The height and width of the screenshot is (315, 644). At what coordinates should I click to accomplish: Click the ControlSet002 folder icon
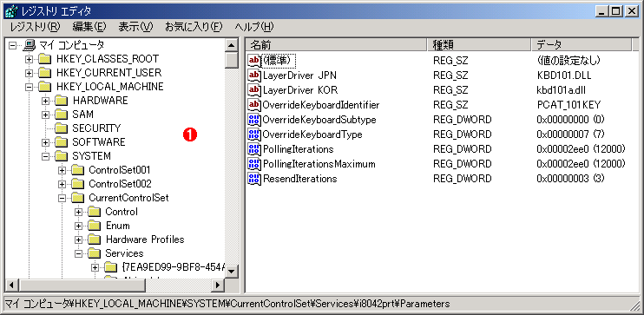coord(77,184)
